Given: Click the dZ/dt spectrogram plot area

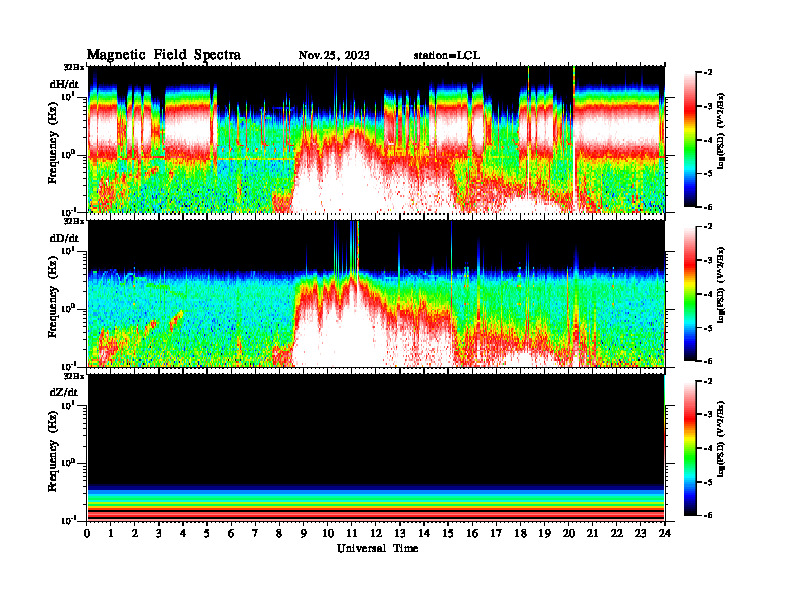Looking at the screenshot, I should [x=376, y=448].
